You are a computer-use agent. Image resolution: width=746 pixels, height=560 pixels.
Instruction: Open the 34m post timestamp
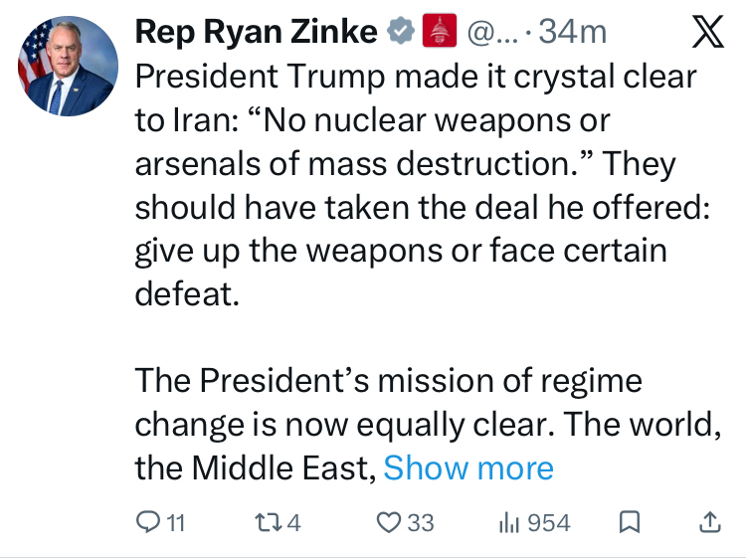[x=572, y=32]
